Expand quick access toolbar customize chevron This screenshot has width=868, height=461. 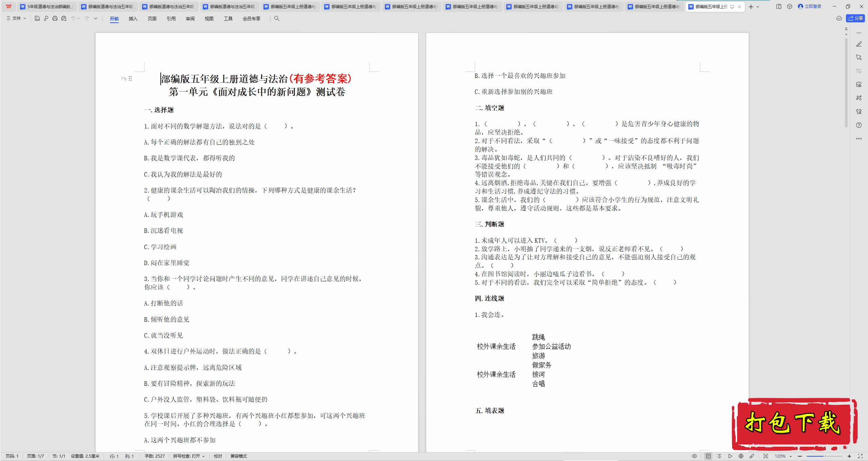96,19
